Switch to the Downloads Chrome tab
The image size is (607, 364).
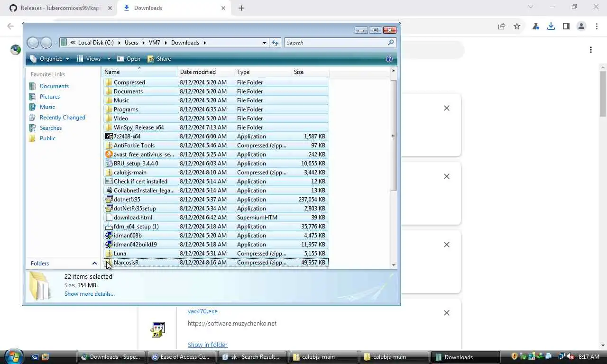(175, 8)
